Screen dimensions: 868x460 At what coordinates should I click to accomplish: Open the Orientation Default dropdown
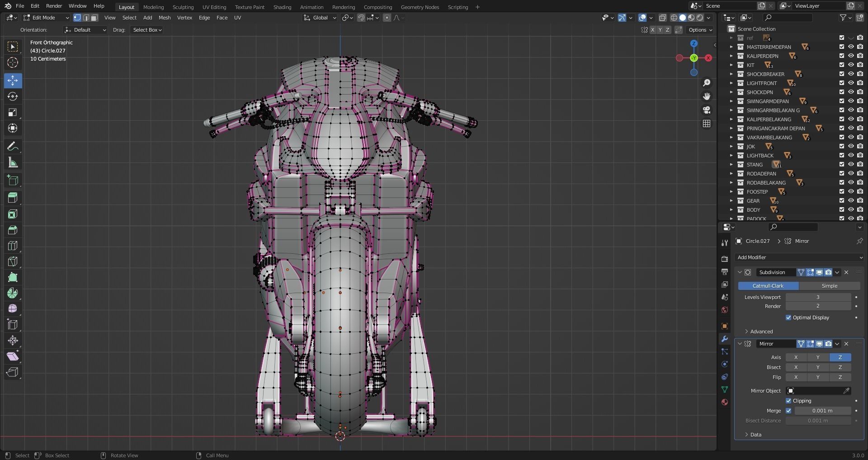point(85,30)
